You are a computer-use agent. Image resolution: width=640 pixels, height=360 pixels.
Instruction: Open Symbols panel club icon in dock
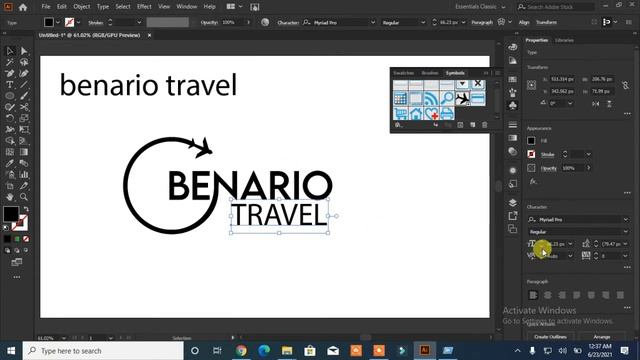click(x=513, y=105)
